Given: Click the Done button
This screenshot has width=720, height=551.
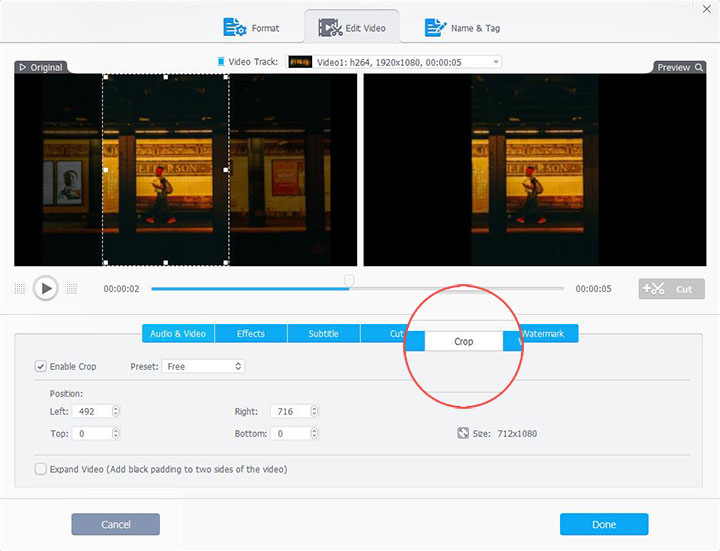Looking at the screenshot, I should [x=604, y=524].
